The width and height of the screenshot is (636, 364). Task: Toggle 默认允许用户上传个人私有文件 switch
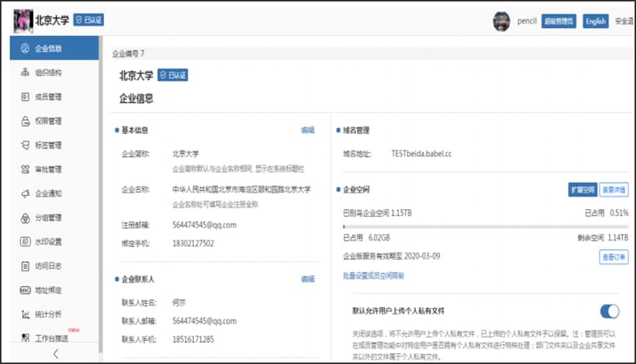click(609, 311)
